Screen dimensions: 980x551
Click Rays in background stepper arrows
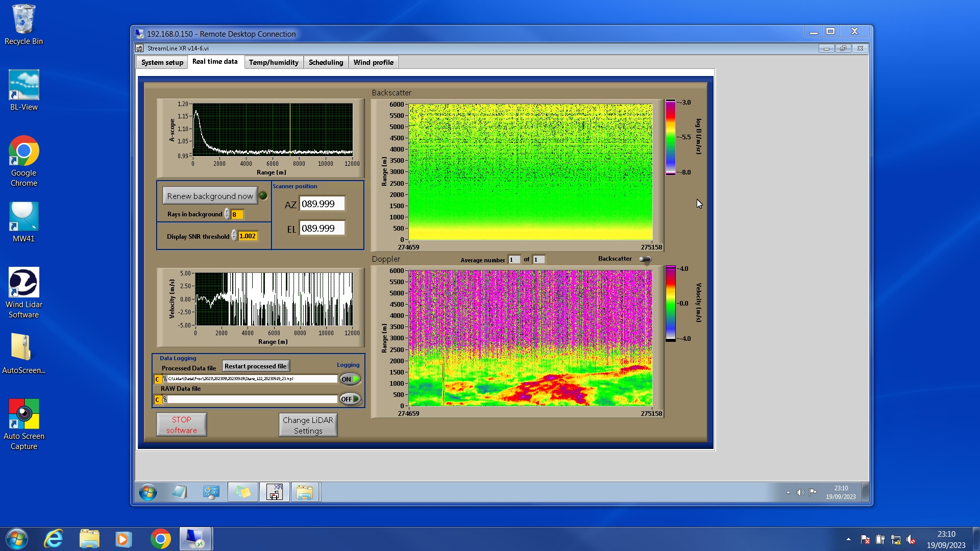point(227,214)
